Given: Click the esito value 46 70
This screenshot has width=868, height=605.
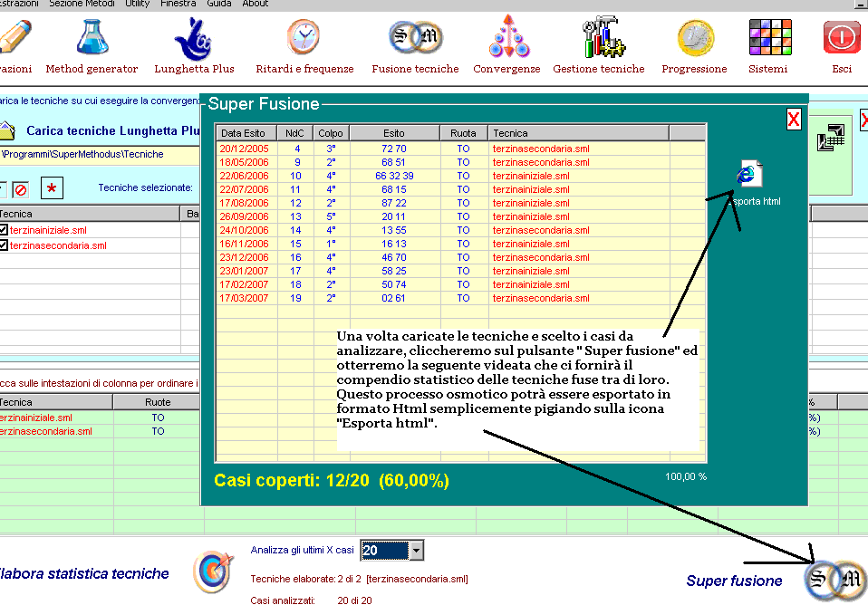Looking at the screenshot, I should (394, 257).
